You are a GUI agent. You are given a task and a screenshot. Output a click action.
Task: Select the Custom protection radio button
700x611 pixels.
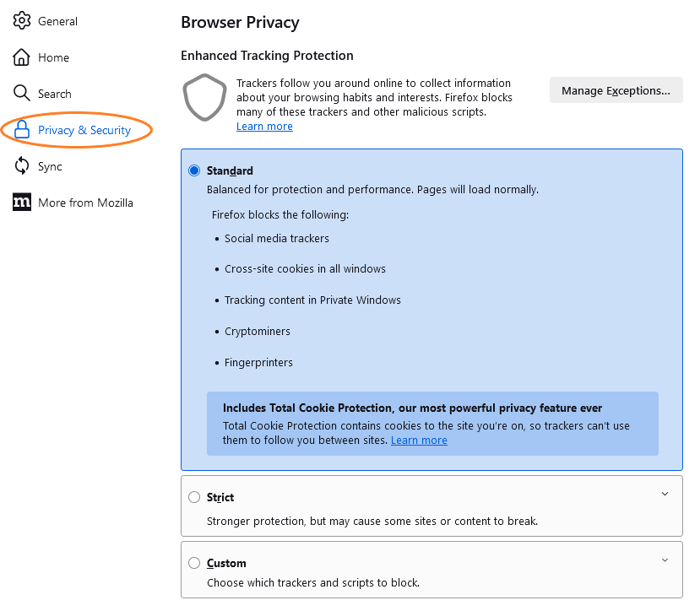pyautogui.click(x=194, y=563)
